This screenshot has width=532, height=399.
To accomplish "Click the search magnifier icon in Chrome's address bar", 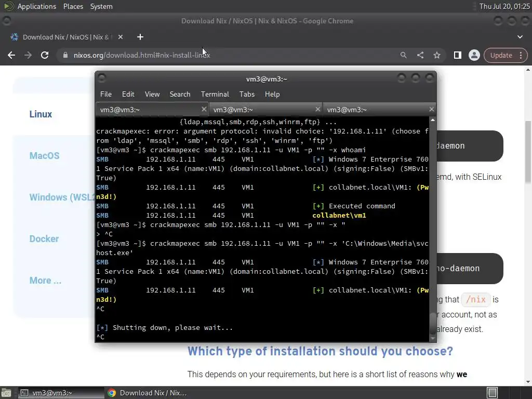I will [403, 55].
